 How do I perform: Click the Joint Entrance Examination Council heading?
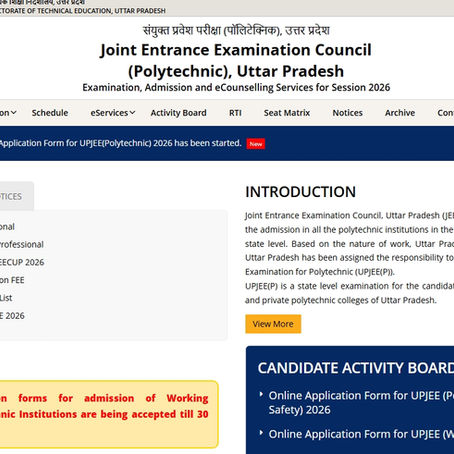pyautogui.click(x=236, y=60)
